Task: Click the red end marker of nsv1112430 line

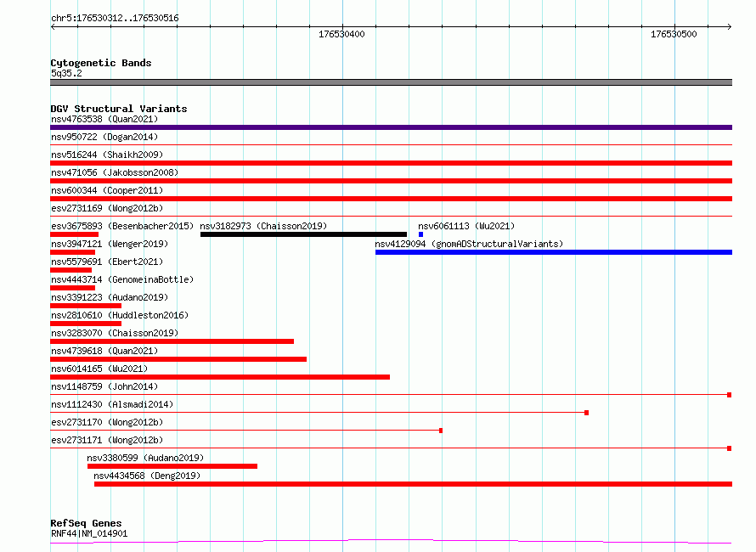Action: (586, 413)
